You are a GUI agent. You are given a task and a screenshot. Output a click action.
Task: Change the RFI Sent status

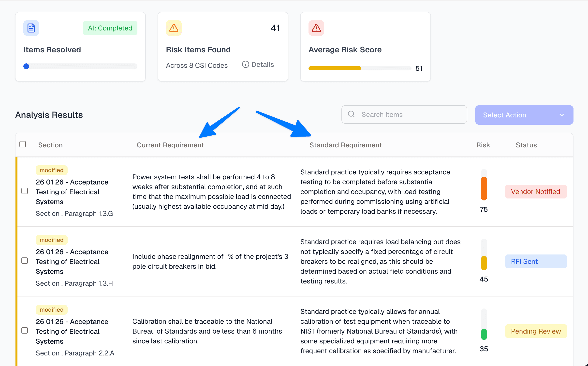tap(536, 261)
